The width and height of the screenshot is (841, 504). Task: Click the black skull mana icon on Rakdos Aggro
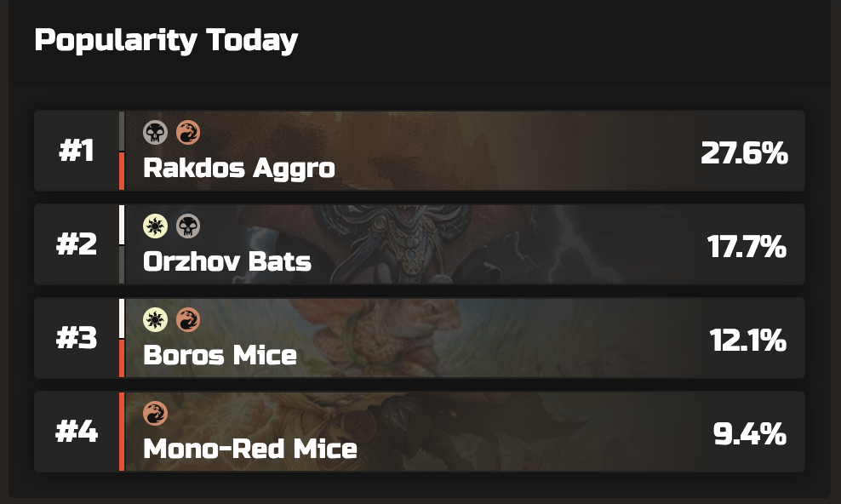pos(156,133)
